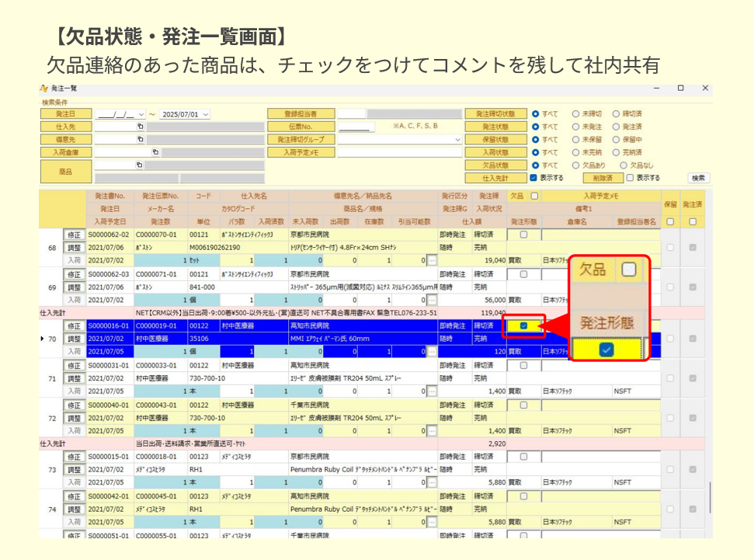Screen dimensions: 754x560
Task: Click the lookup icon in the 仕入先 field
Action: 141,126
